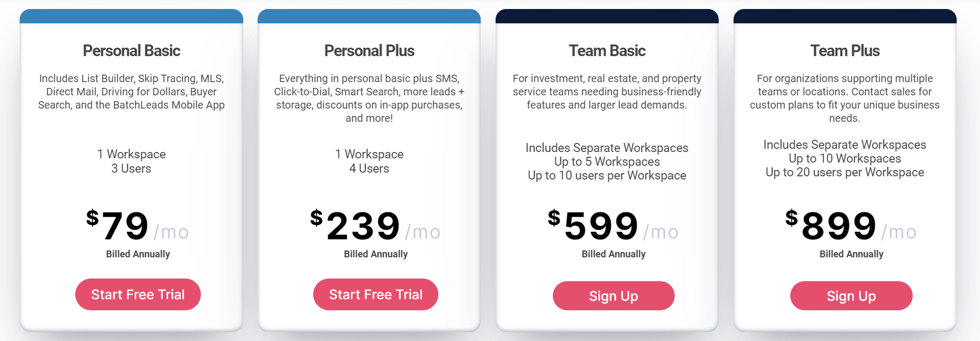Click Sign Up for the Team Basic plan
This screenshot has height=341, width=980.
coord(613,296)
